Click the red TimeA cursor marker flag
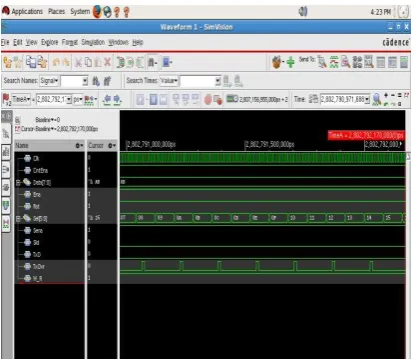This screenshot has width=413, height=360. tap(366, 135)
